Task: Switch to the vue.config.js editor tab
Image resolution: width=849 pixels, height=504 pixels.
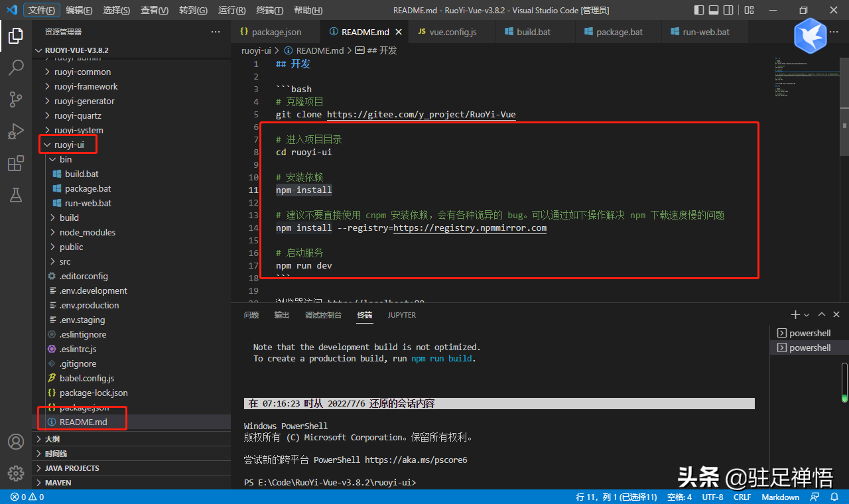Action: coord(452,32)
